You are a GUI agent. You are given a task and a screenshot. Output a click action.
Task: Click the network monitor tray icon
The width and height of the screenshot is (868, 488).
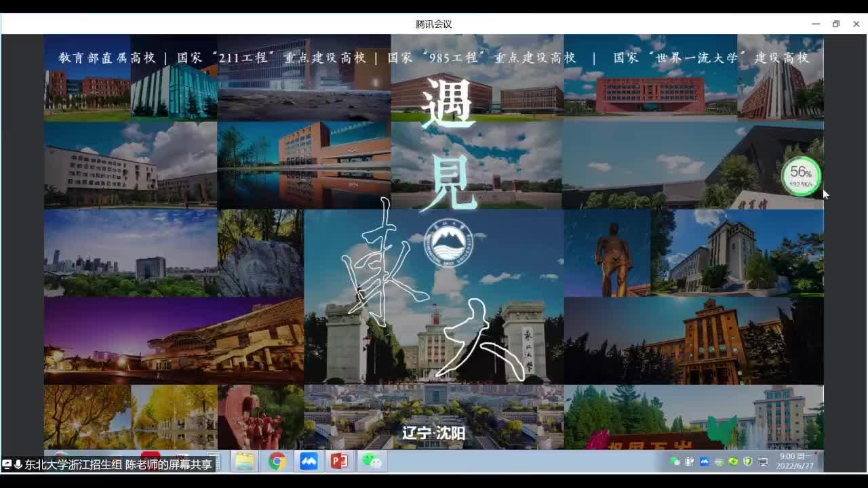(763, 462)
